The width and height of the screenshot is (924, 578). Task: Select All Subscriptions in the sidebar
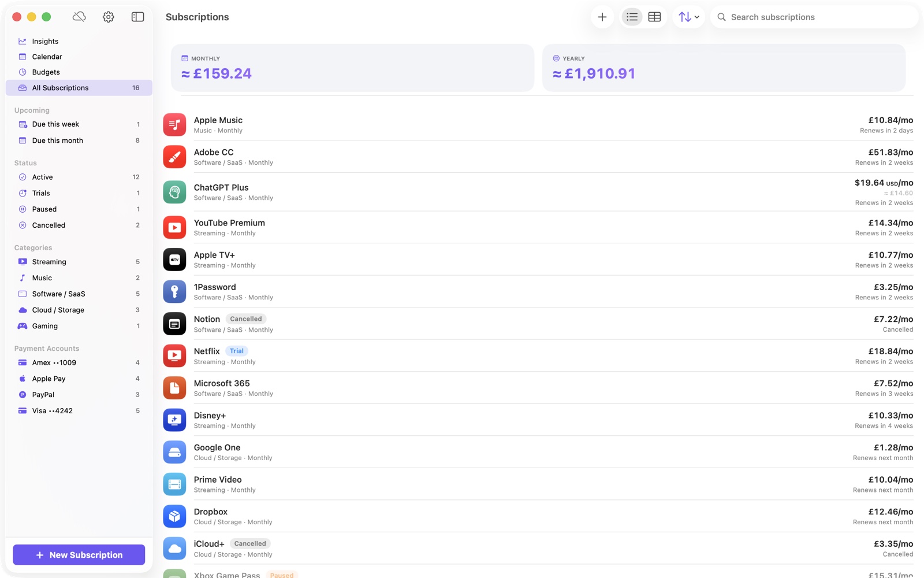pyautogui.click(x=79, y=88)
